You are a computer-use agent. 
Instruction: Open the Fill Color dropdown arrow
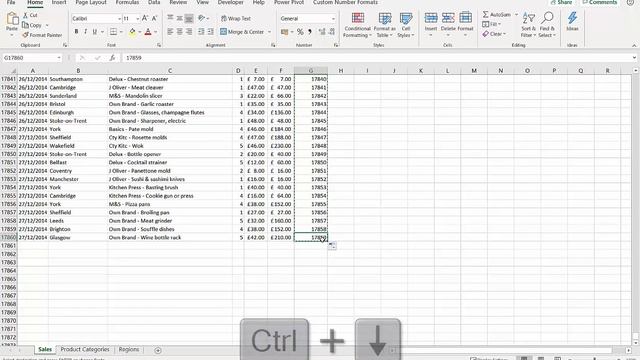click(140, 32)
